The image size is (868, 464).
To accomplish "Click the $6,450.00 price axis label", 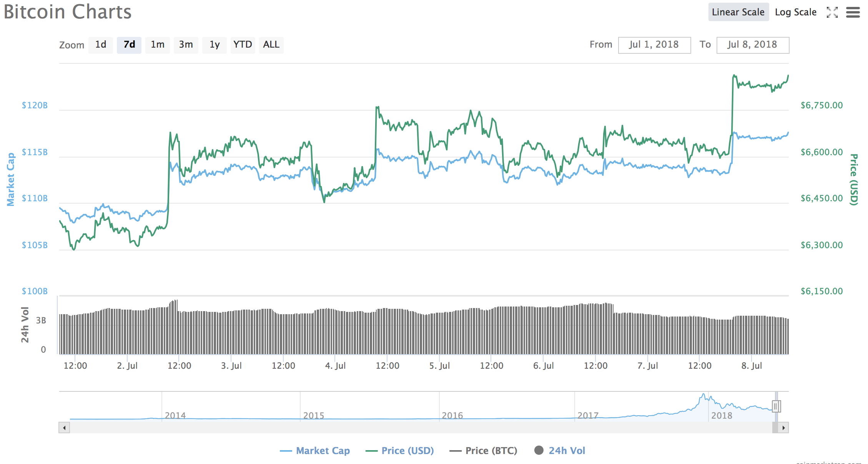I will click(x=822, y=198).
